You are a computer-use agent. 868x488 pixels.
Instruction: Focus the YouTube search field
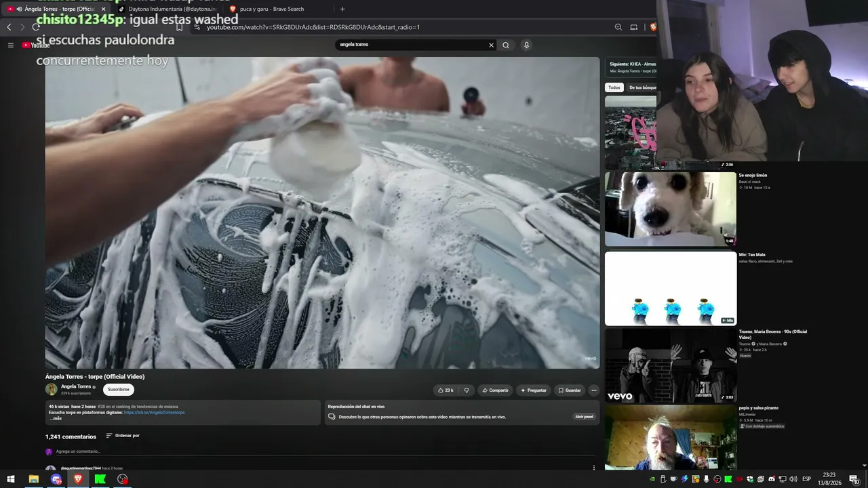point(412,45)
